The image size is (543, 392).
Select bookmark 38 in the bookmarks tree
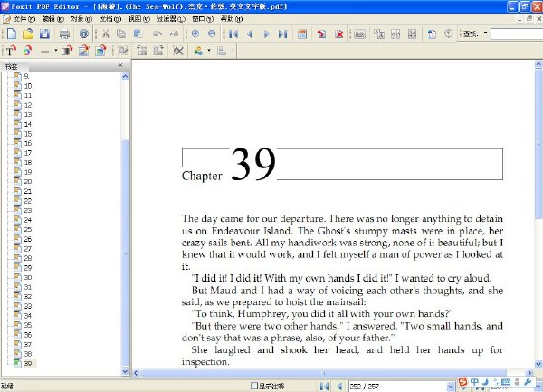(x=29, y=354)
